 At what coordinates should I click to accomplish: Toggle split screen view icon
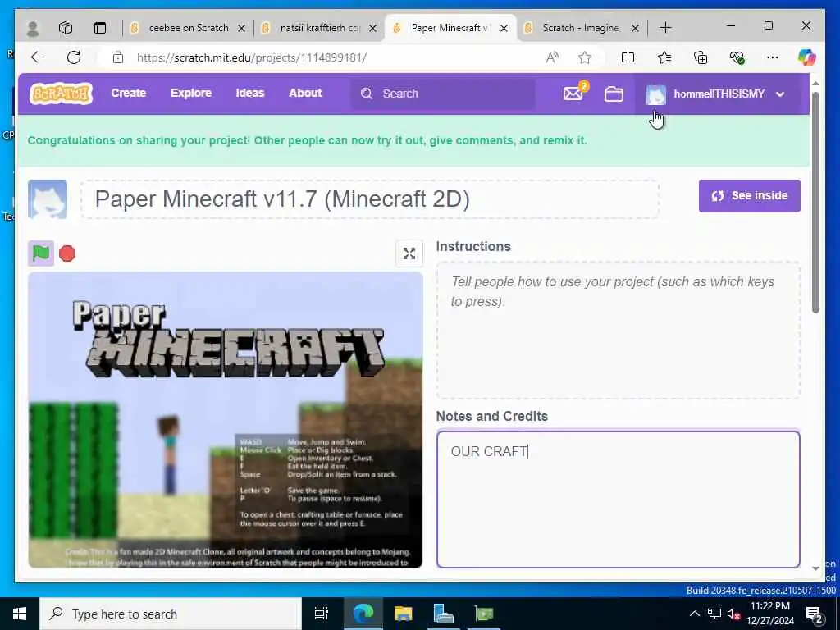point(628,57)
